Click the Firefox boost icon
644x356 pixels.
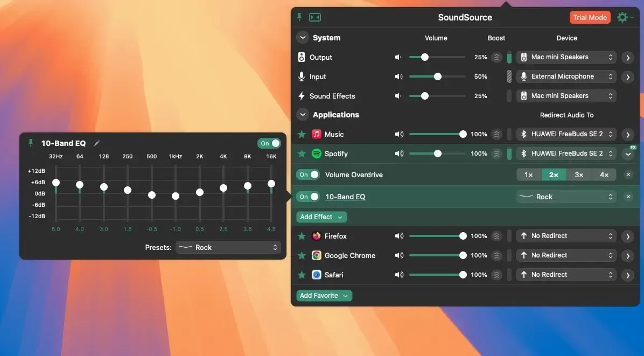(496, 236)
